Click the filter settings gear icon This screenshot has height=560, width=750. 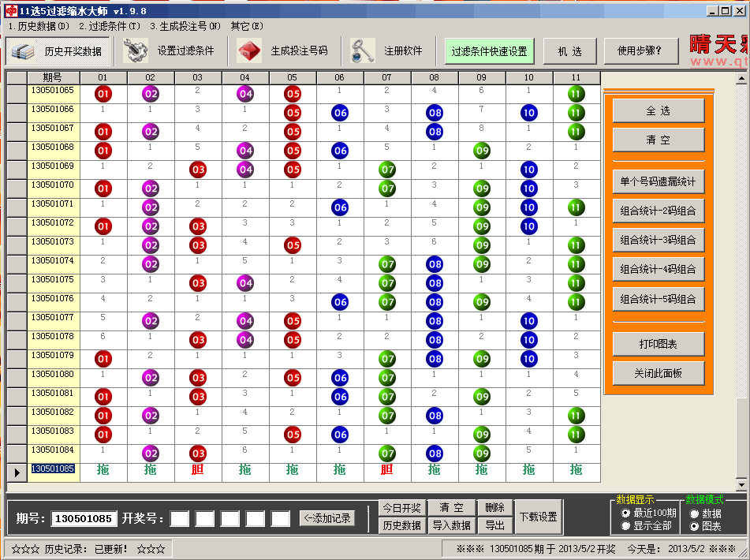pos(136,50)
